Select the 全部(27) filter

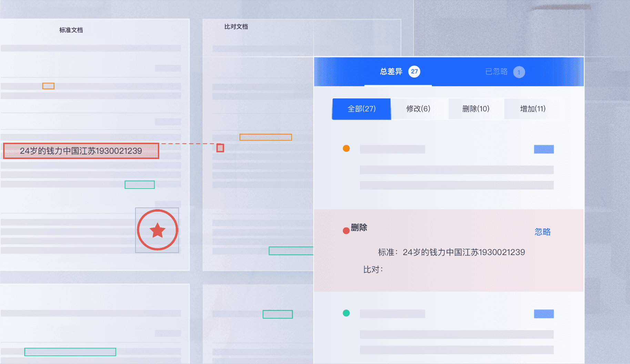362,109
